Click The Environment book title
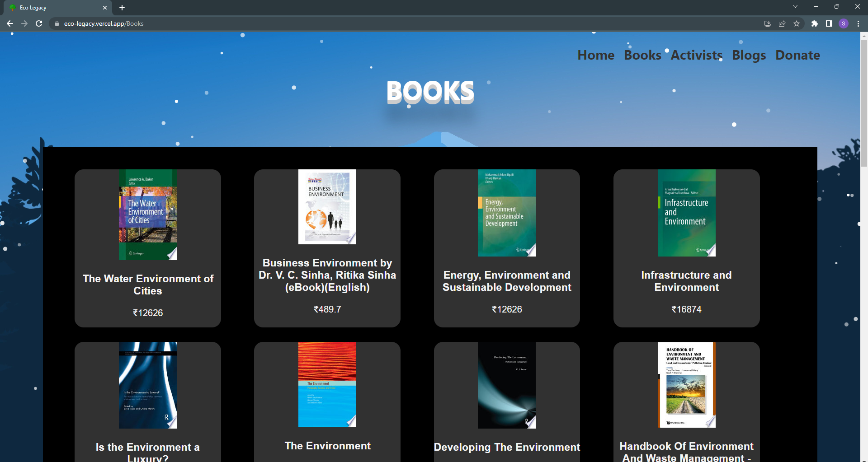Screen dimensions: 868x462 click(x=327, y=446)
